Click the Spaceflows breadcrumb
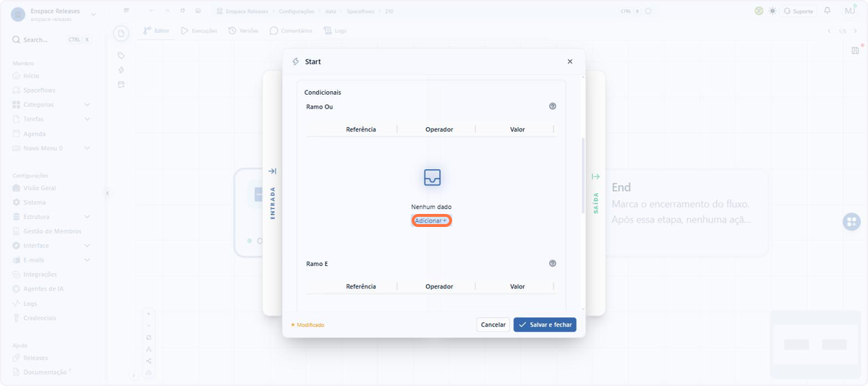This screenshot has width=868, height=386. [x=361, y=12]
